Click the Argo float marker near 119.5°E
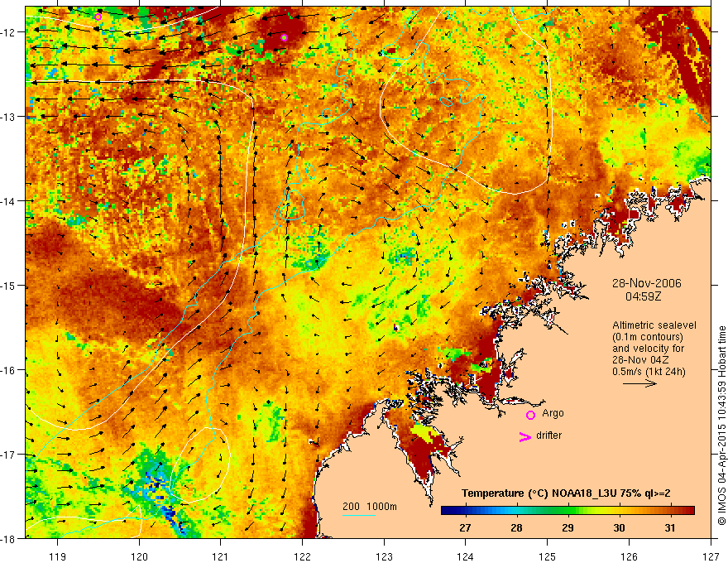The image size is (728, 563). 98,17
